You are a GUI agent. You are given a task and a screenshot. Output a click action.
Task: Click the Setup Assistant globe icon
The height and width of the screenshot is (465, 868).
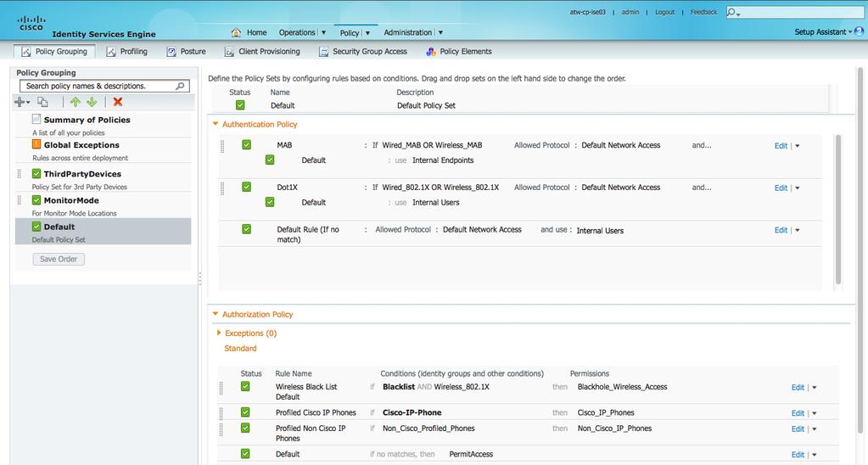[860, 31]
